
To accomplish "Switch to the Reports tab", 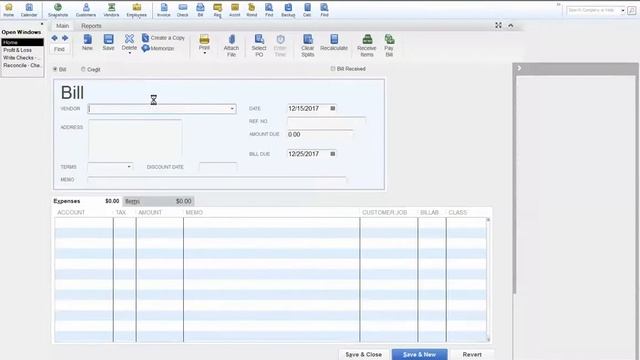I will point(91,26).
